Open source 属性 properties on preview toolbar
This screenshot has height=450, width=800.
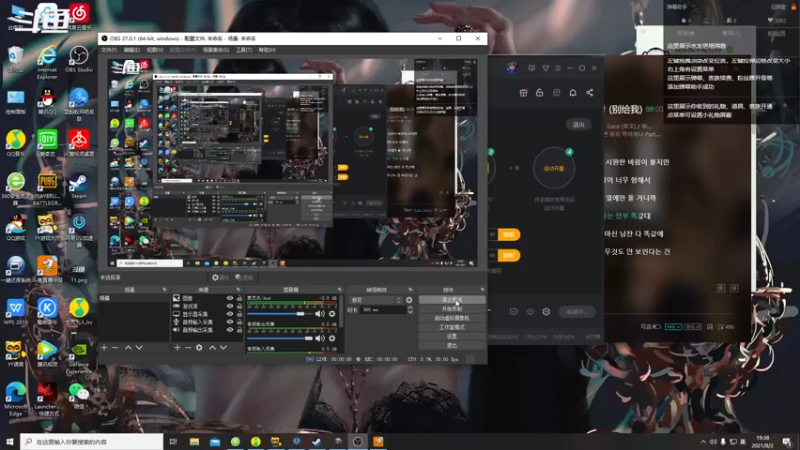220,278
